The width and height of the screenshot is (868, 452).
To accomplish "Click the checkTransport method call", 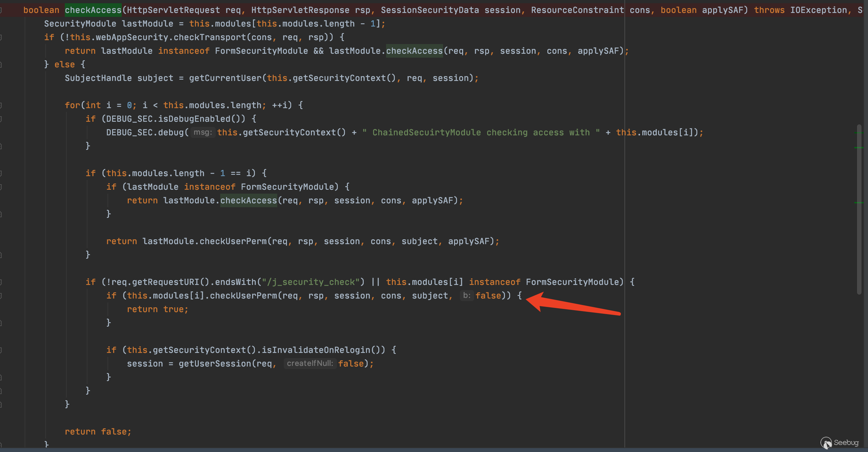I will (x=210, y=37).
